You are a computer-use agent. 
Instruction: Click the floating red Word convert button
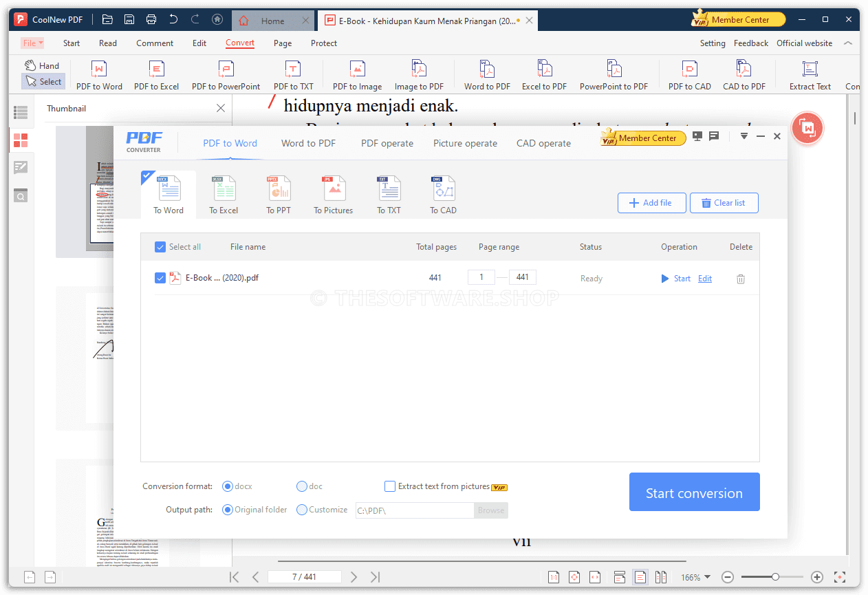pos(808,128)
